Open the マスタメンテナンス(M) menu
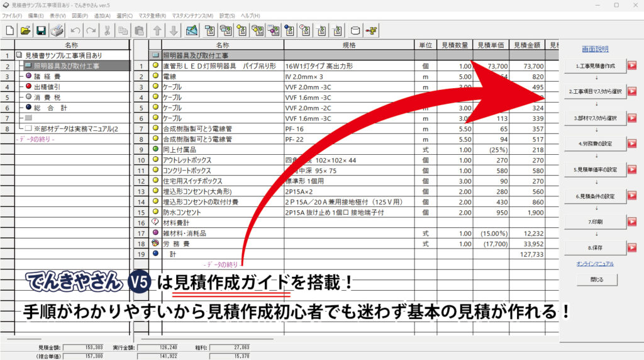Image resolution: width=644 pixels, height=360 pixels. (x=192, y=16)
